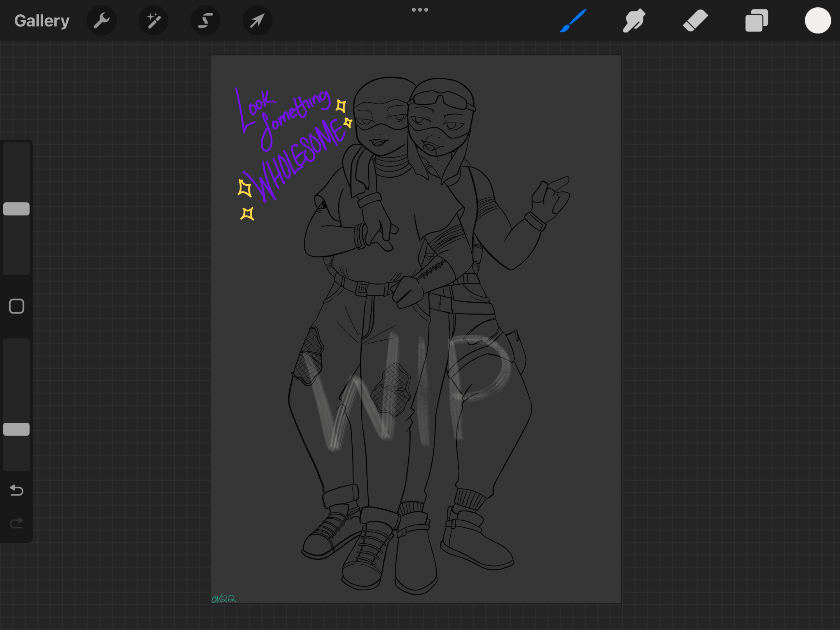Image resolution: width=840 pixels, height=630 pixels.
Task: Undo the last stroke
Action: click(16, 490)
